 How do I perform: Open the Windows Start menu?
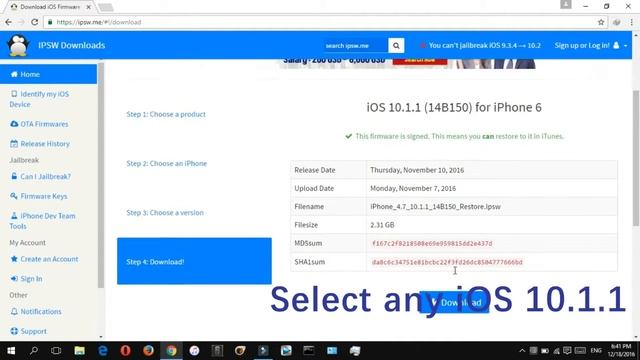(x=11, y=351)
